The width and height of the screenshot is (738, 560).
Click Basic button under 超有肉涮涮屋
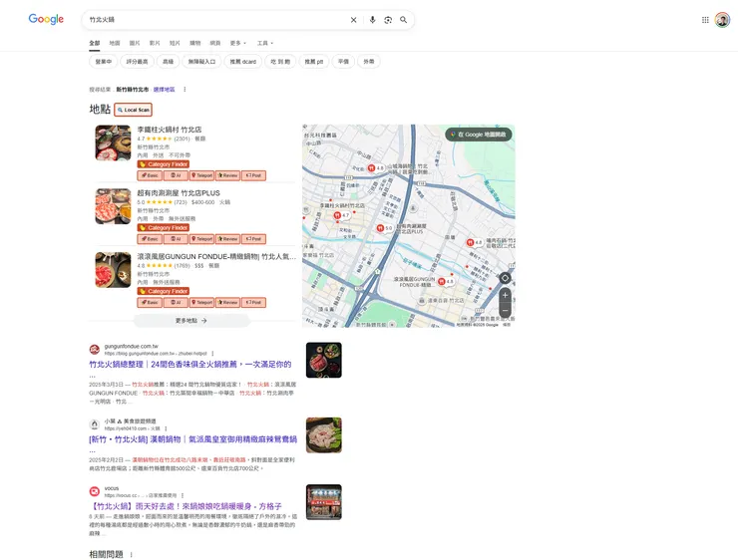point(150,239)
